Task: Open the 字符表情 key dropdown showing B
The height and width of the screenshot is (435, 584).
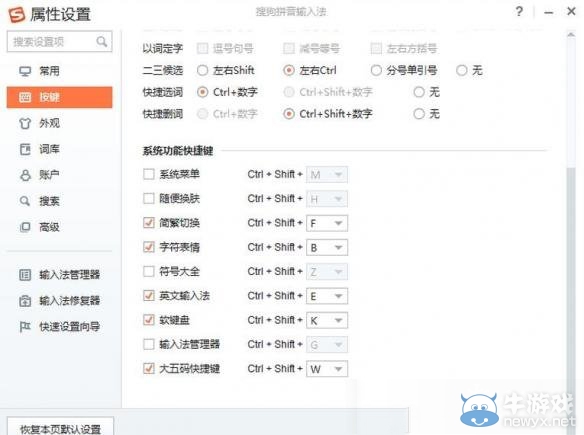Action: point(327,247)
